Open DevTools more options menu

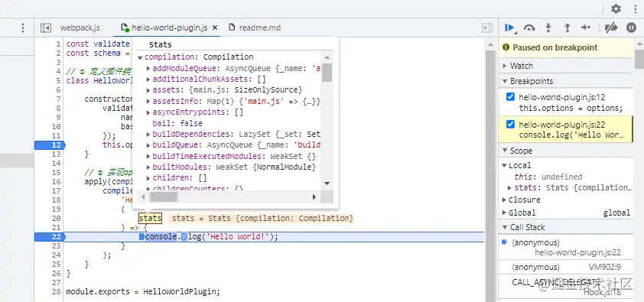[635, 8]
